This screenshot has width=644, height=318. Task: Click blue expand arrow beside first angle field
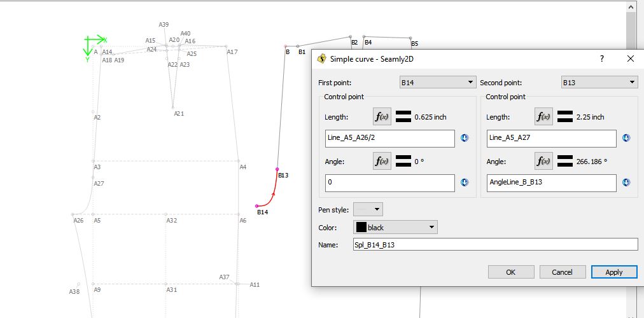465,183
